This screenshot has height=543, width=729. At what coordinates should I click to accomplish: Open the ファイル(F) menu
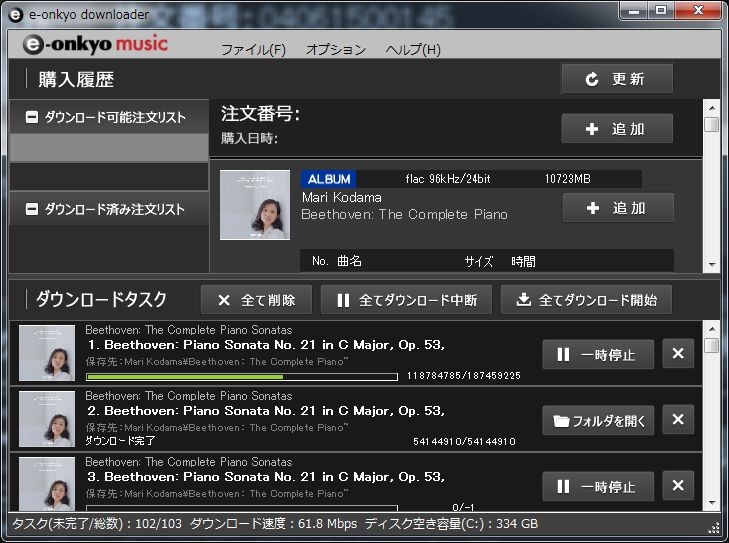[253, 49]
